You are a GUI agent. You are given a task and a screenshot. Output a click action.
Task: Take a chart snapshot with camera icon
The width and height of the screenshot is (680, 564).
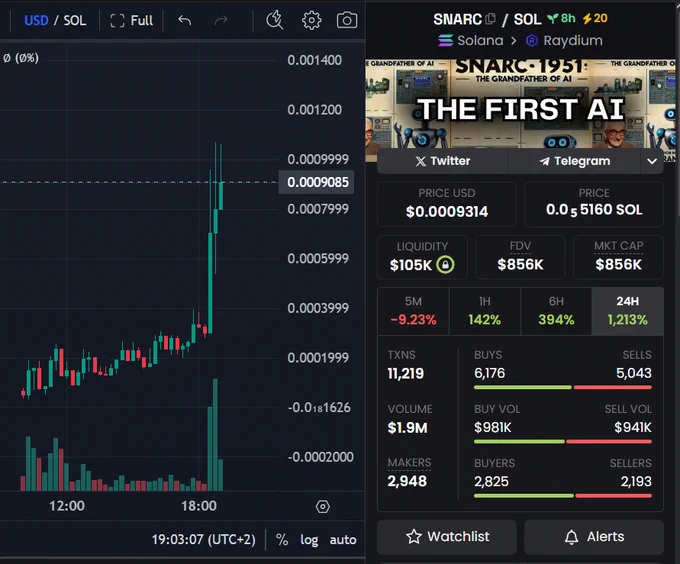pos(347,20)
